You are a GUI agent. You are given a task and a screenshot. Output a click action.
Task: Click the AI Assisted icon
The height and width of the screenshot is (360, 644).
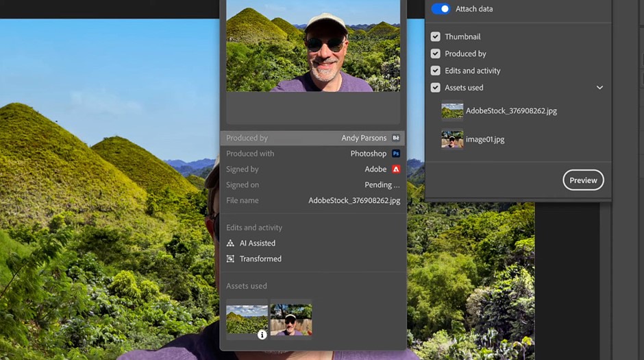230,243
